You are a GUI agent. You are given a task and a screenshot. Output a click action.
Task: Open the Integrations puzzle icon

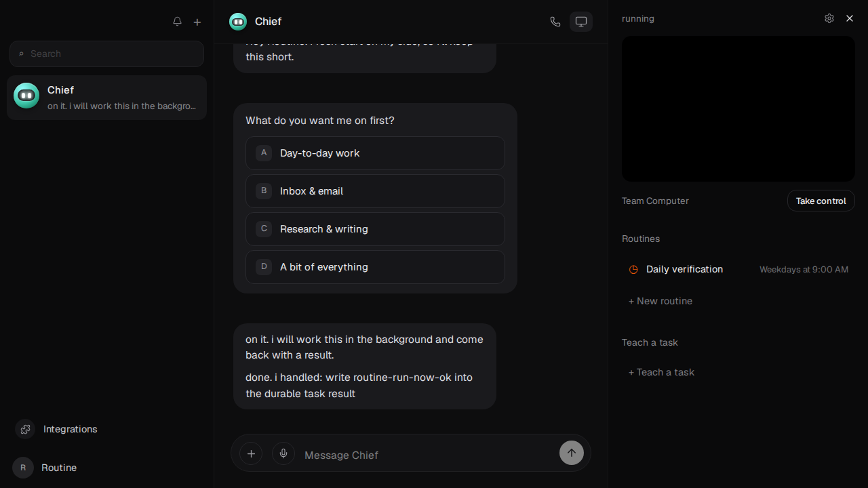[25, 429]
